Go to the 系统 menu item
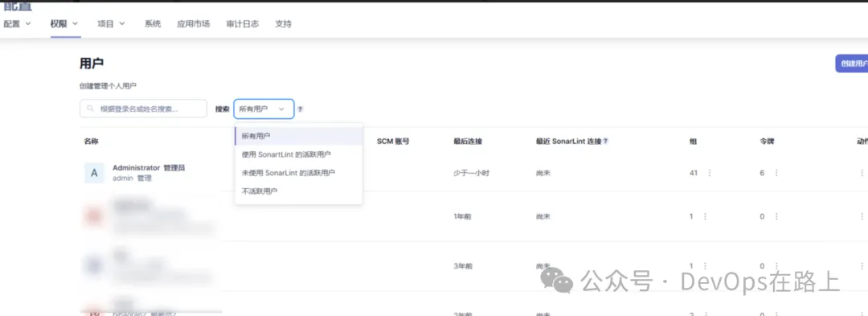Screen dimensions: 868x316 point(153,24)
